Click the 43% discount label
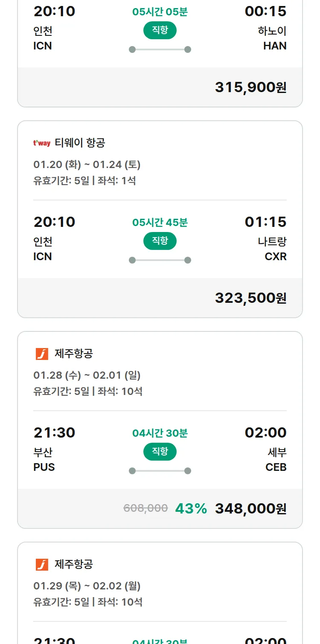 [191, 508]
